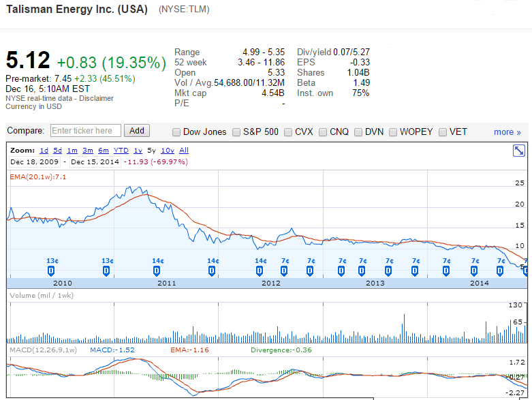Show All available price history

pyautogui.click(x=184, y=151)
